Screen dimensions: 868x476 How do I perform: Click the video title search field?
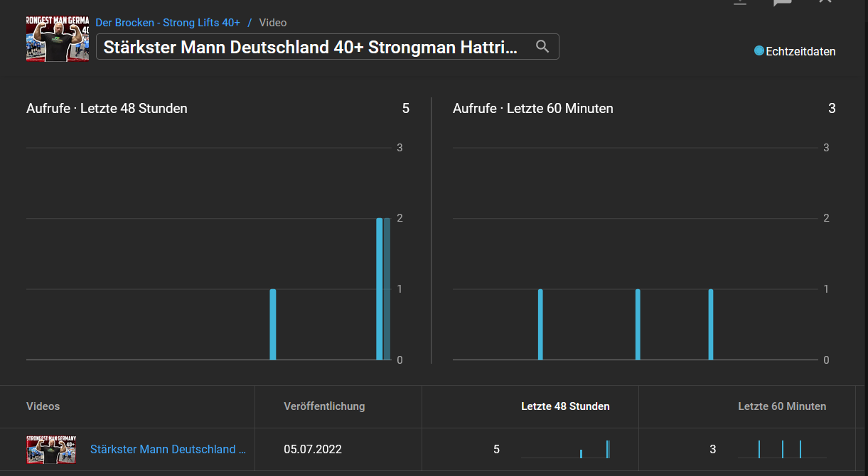point(313,47)
